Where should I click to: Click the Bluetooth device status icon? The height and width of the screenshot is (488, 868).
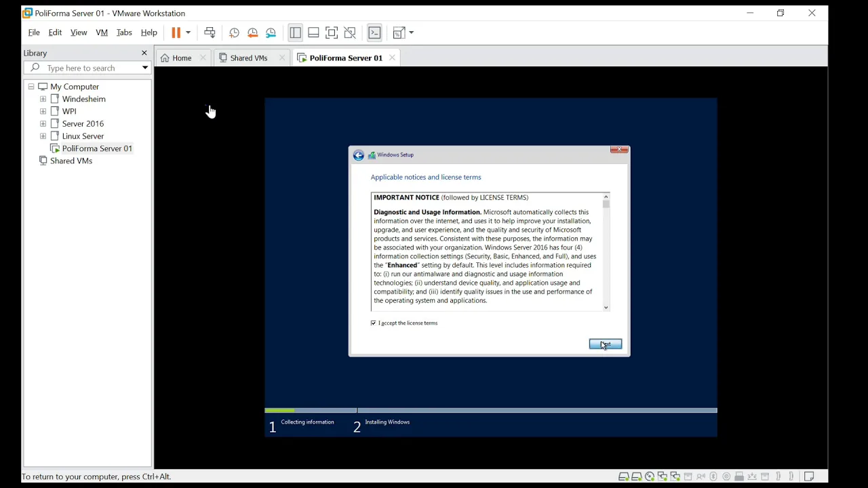point(713,476)
